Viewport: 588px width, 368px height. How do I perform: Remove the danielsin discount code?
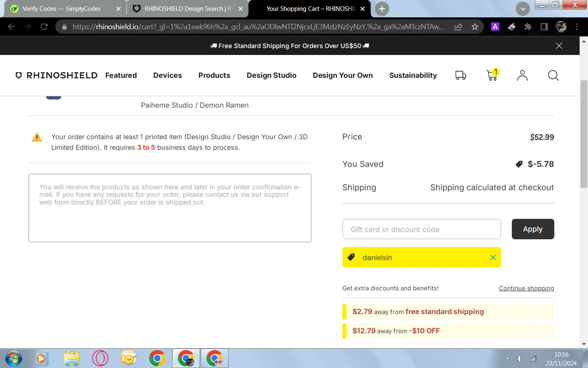(x=493, y=257)
